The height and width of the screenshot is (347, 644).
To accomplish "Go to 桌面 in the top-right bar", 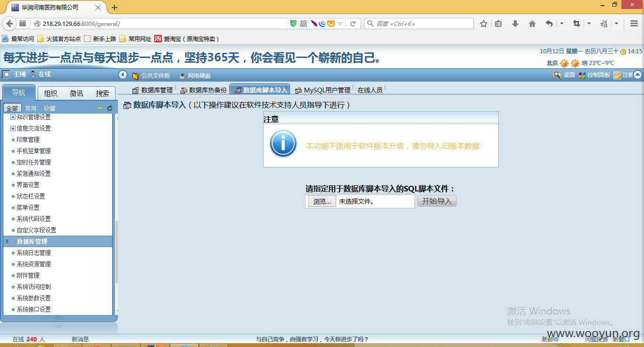I will click(564, 75).
